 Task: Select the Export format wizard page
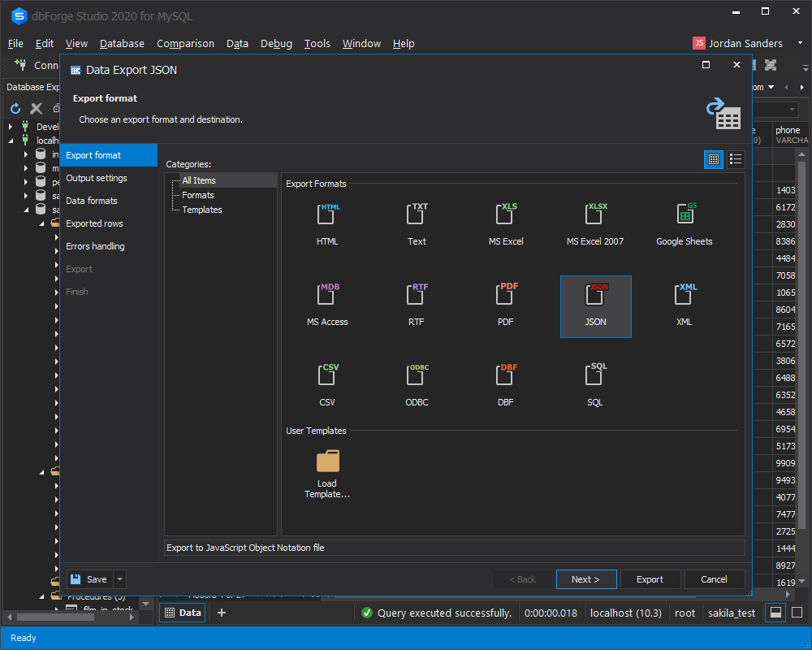click(109, 155)
